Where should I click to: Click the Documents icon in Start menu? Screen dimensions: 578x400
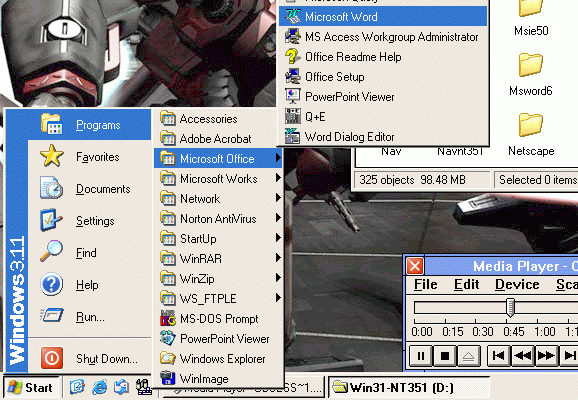(x=52, y=188)
